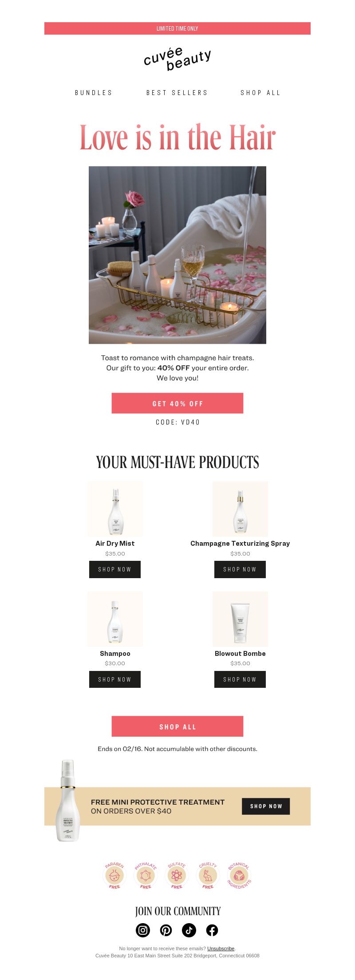Shop now for Air Dry Mist
Screen dimensions: 355x980
pos(115,569)
